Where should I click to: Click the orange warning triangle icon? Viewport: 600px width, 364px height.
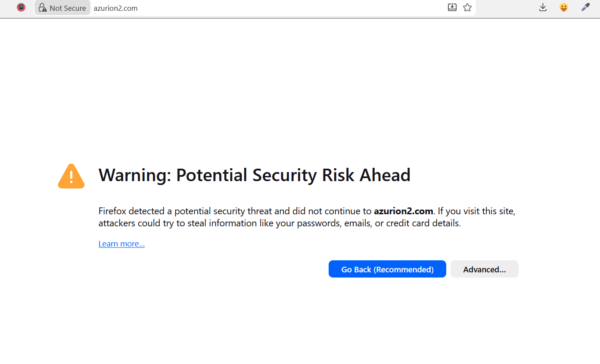click(71, 176)
